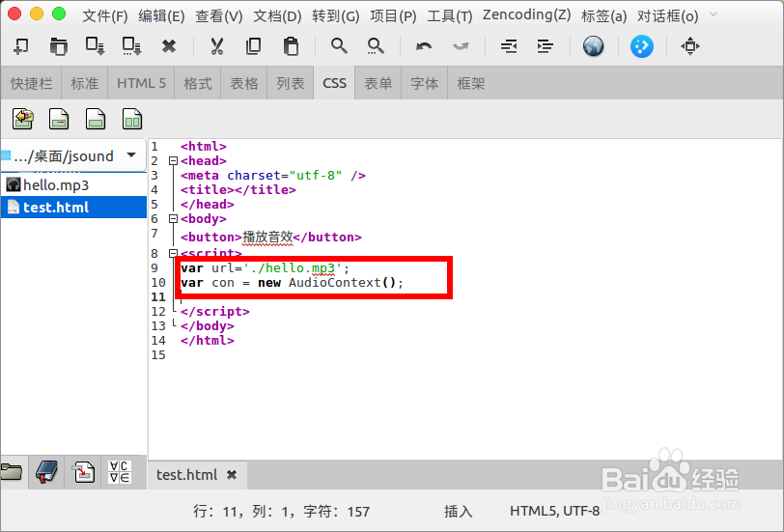
Task: Click the blue circular arrows icon
Action: (x=642, y=46)
